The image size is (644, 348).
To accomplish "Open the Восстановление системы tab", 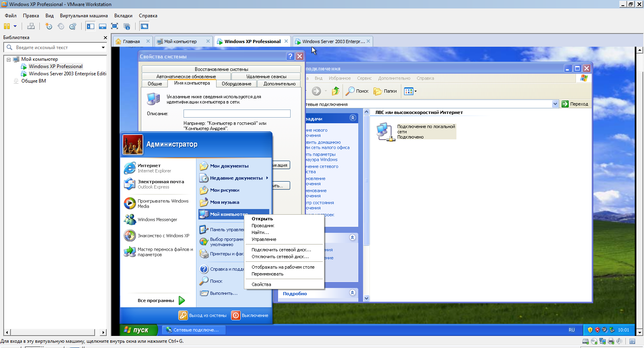I will click(x=221, y=69).
